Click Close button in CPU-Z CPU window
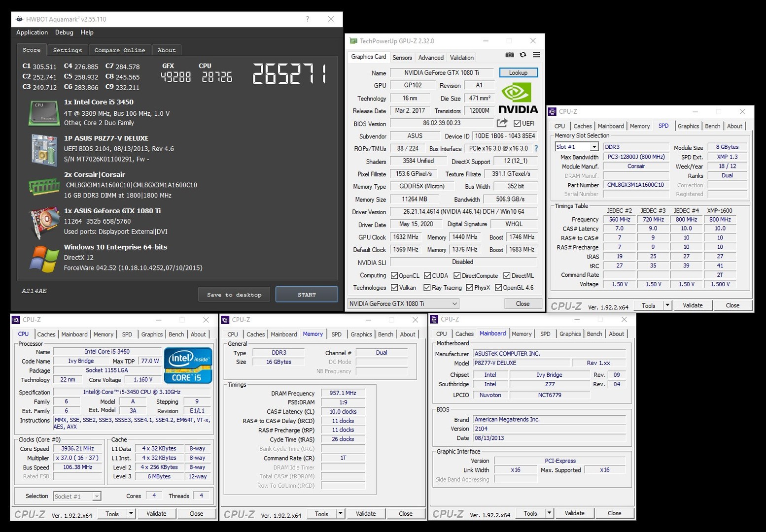This screenshot has height=532, width=766. [x=196, y=513]
